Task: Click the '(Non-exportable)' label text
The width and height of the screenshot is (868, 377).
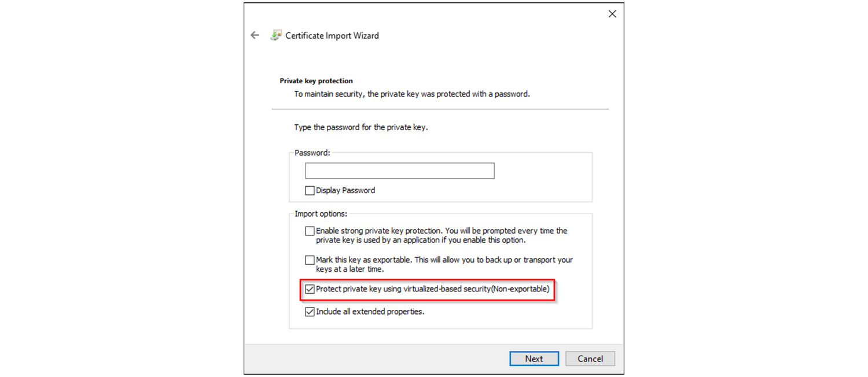Action: coord(520,289)
